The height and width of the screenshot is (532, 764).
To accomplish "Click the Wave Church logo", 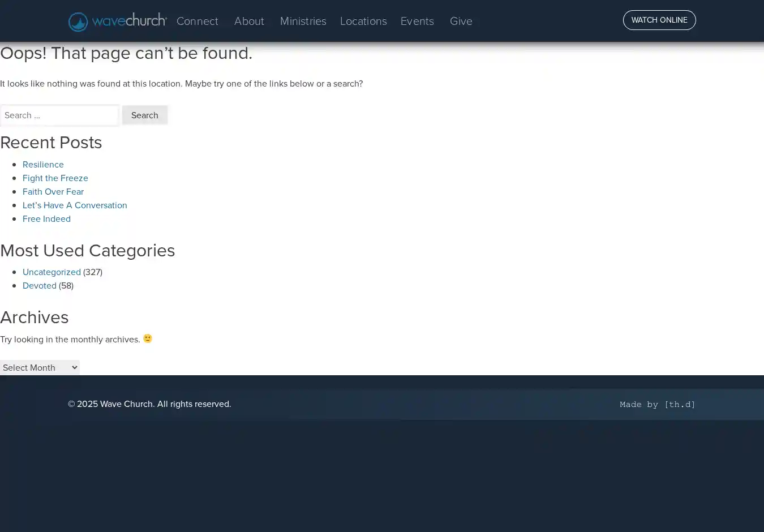I will (x=117, y=22).
